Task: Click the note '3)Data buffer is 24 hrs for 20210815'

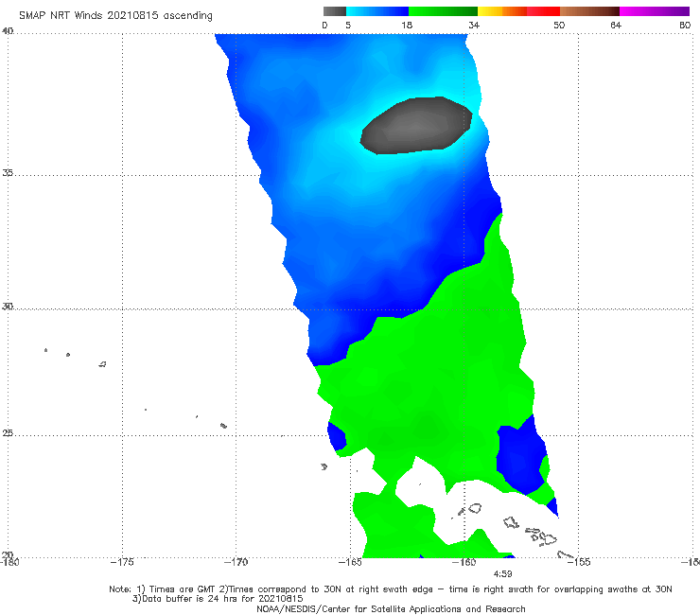Action: coord(218,599)
